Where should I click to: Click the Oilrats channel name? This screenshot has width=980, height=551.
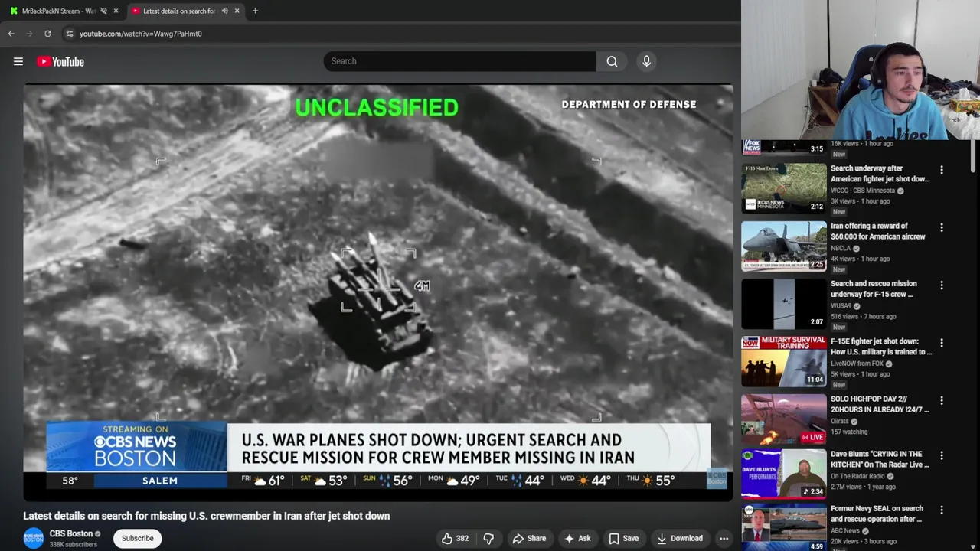pyautogui.click(x=840, y=421)
